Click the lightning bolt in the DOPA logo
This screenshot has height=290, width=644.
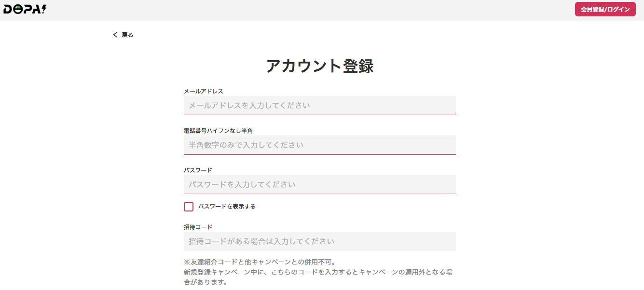43,9
